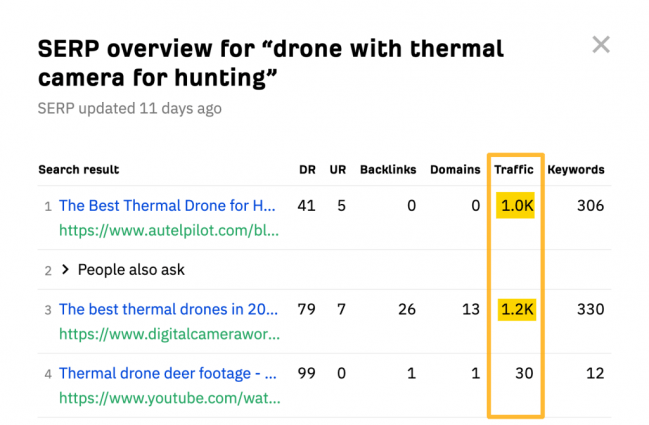This screenshot has width=649, height=425.
Task: Open "Thermal drone deer footage" result
Action: [x=167, y=373]
